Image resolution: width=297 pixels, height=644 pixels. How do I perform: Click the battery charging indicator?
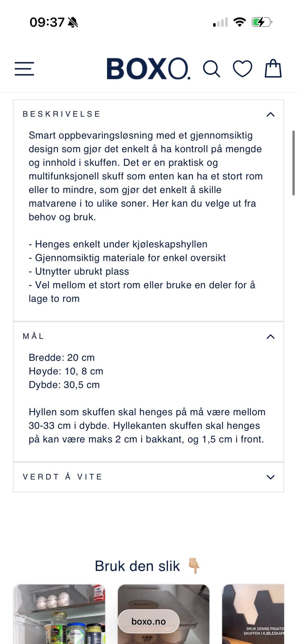click(261, 22)
